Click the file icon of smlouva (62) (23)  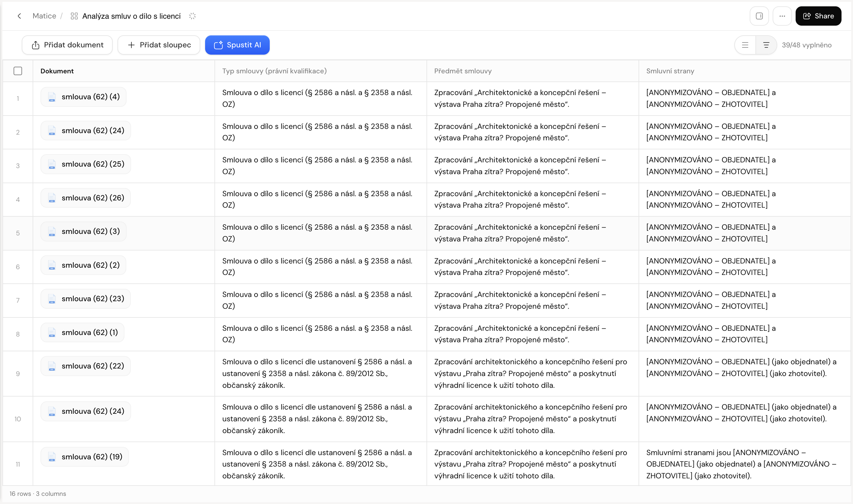pyautogui.click(x=52, y=298)
